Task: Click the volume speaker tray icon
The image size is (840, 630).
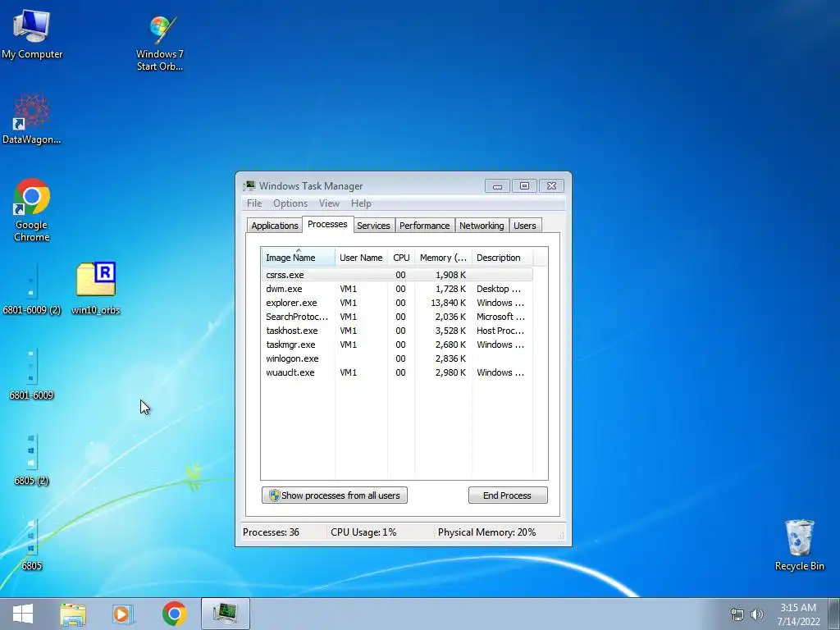Action: pos(757,614)
